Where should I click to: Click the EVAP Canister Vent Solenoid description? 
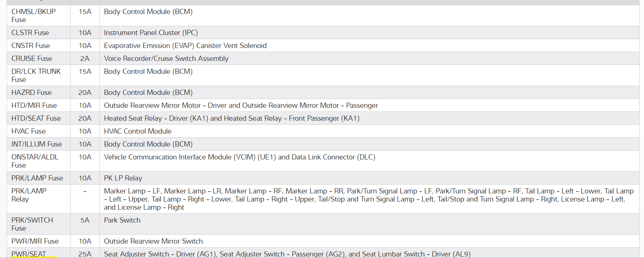point(185,45)
